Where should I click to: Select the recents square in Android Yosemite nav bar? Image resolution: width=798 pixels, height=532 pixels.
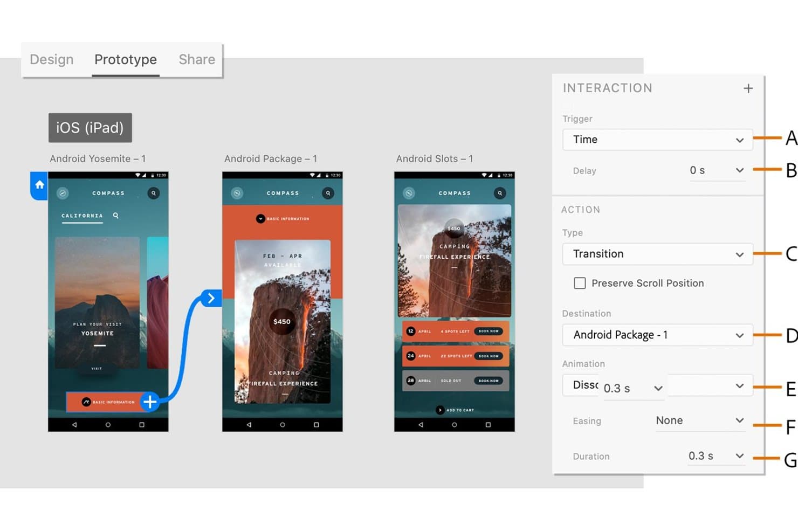click(x=142, y=425)
